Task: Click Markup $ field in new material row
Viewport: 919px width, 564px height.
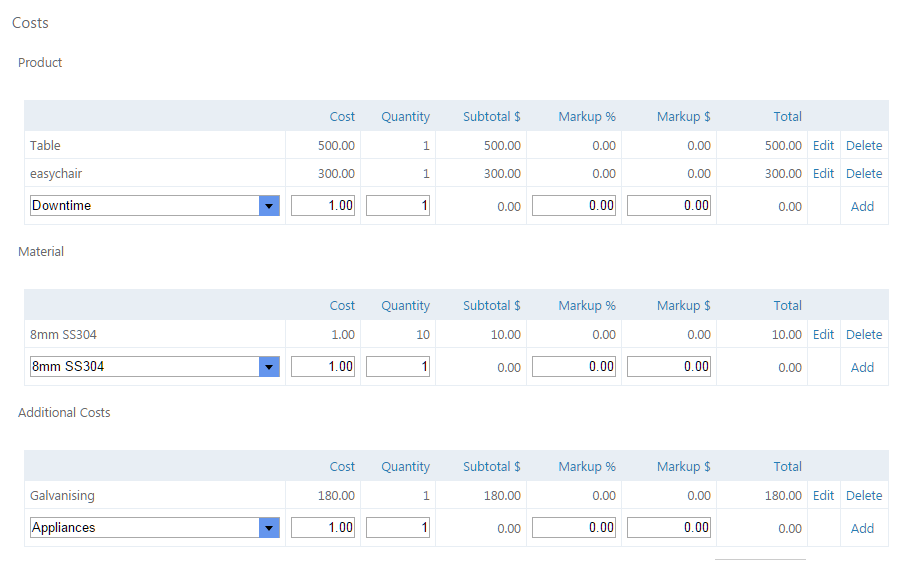Action: pyautogui.click(x=669, y=367)
